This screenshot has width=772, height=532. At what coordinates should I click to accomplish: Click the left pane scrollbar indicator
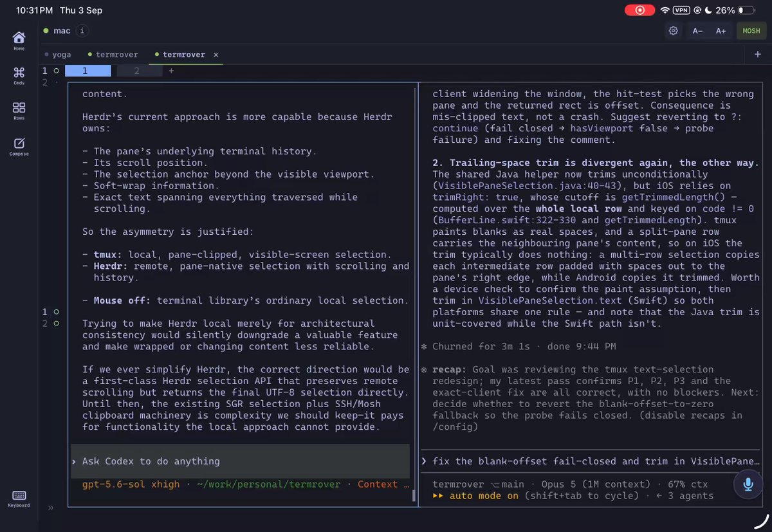point(414,496)
